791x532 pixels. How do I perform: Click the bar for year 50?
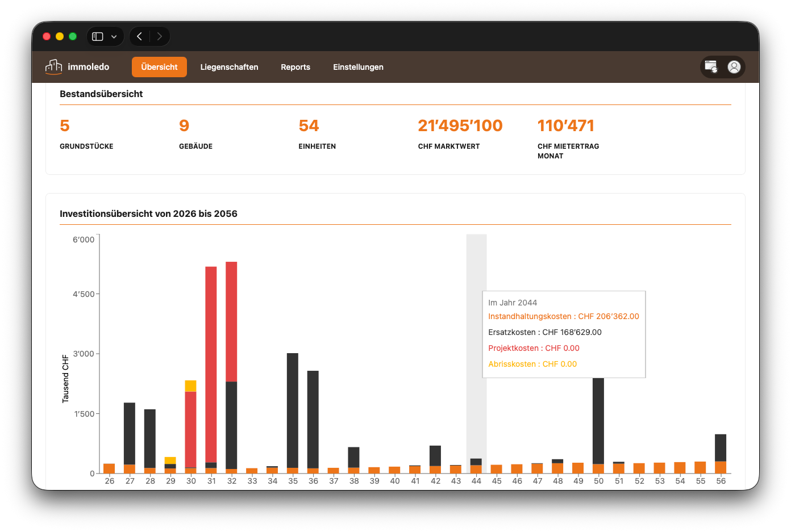598,420
